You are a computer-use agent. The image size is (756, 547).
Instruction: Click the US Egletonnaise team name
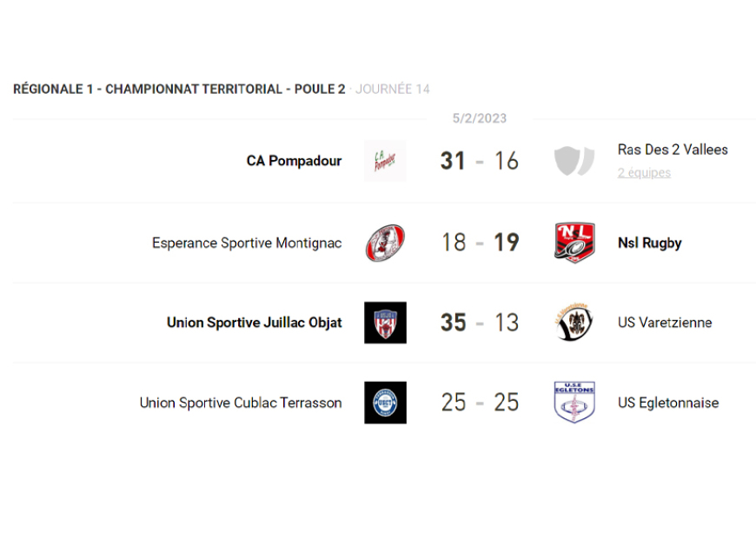tap(667, 403)
